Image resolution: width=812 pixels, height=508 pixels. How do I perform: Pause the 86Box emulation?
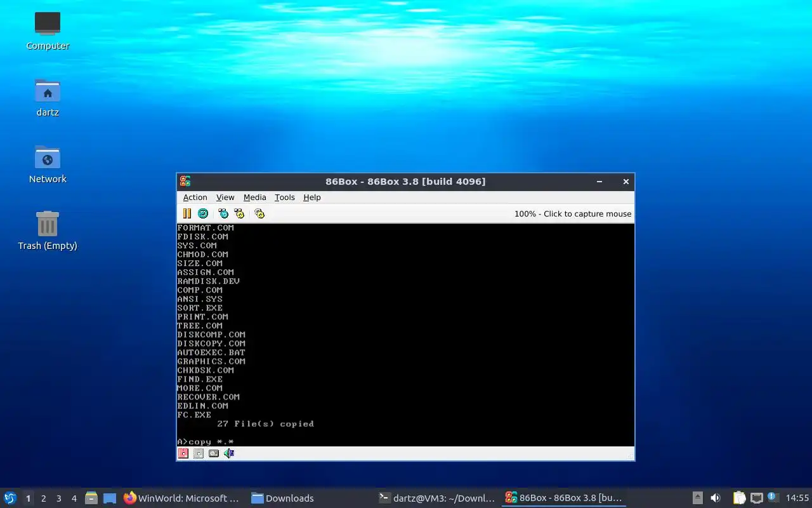point(187,213)
